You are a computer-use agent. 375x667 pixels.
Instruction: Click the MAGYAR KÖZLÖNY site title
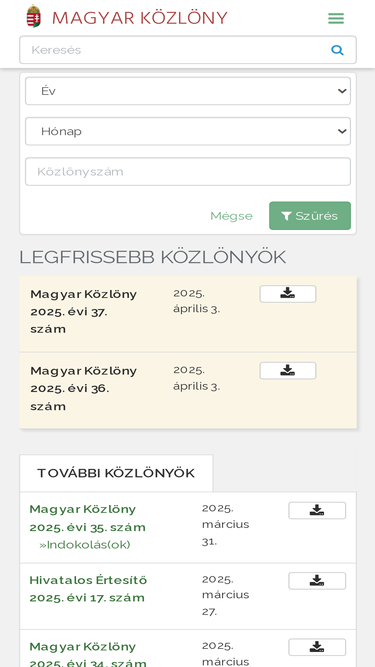pos(139,18)
